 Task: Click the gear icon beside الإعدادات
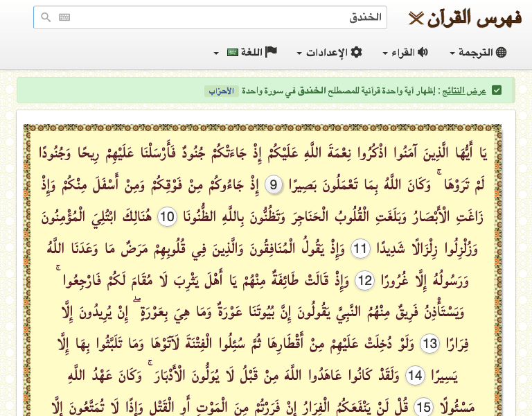point(356,52)
